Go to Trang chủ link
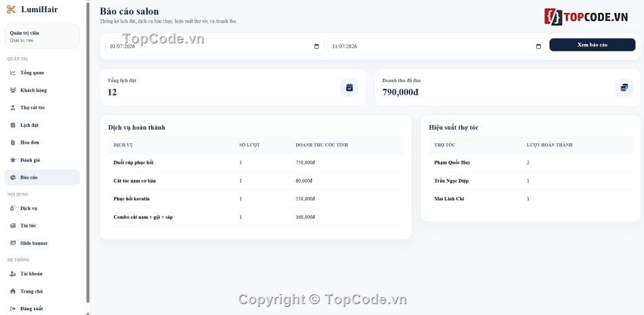This screenshot has height=315, width=644. point(42,291)
